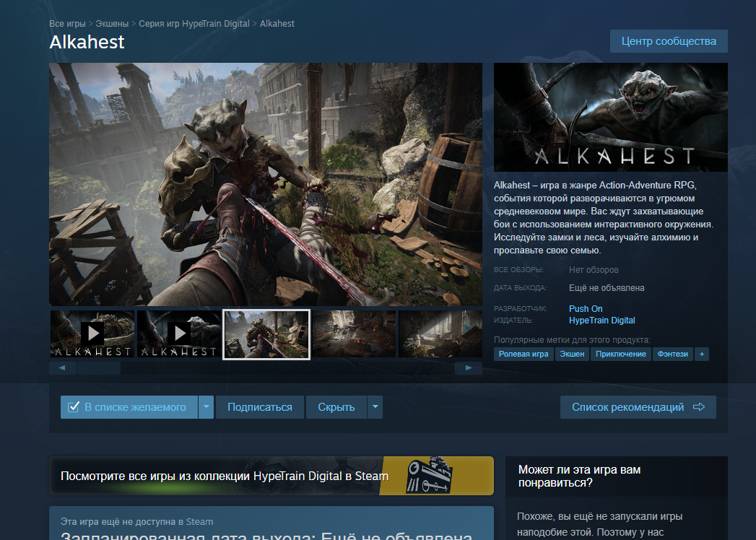Viewport: 756px width, 540px height.
Task: Click the Alkahest breadcrumb link
Action: pyautogui.click(x=277, y=24)
